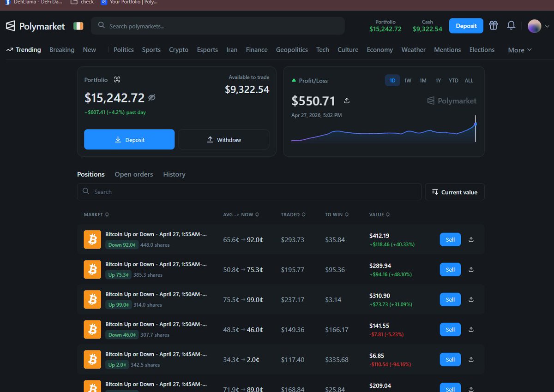Select the 1Y profit/loss range
This screenshot has width=554, height=392.
438,80
